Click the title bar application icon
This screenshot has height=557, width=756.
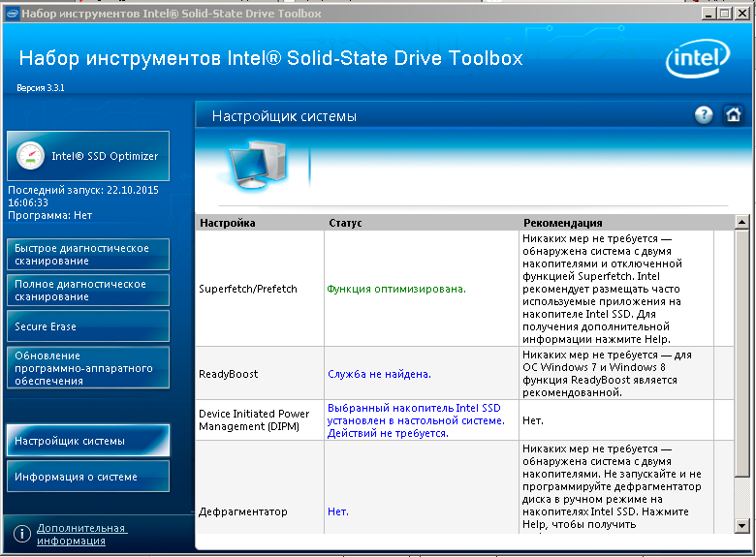click(13, 14)
